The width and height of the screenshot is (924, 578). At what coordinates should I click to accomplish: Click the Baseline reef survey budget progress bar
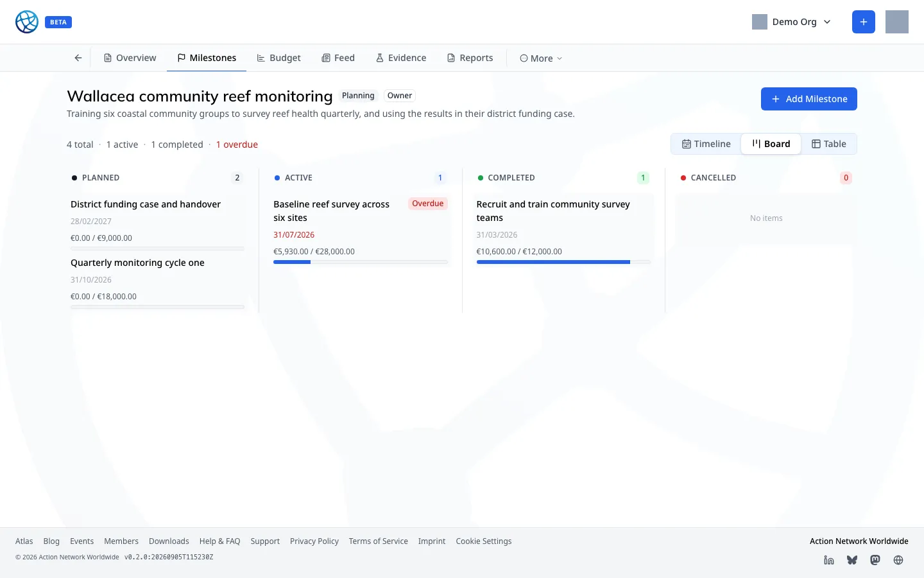tap(361, 262)
